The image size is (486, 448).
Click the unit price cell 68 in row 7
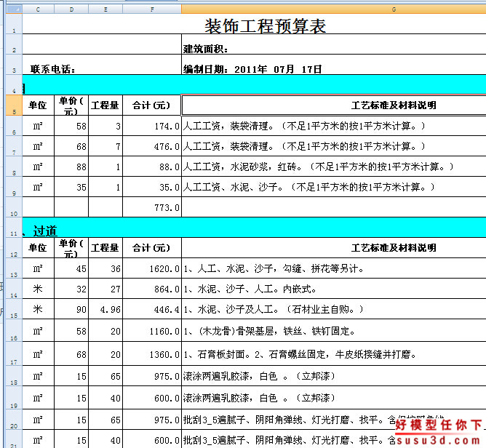(x=71, y=146)
